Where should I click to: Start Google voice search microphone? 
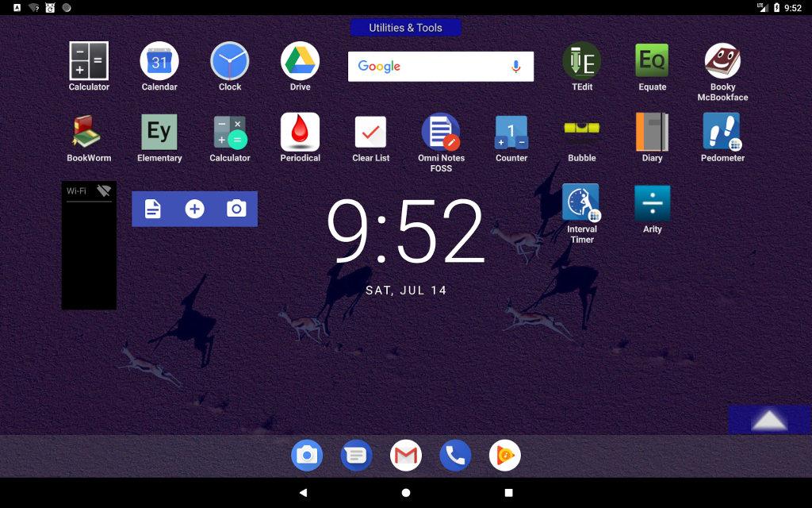pos(516,67)
